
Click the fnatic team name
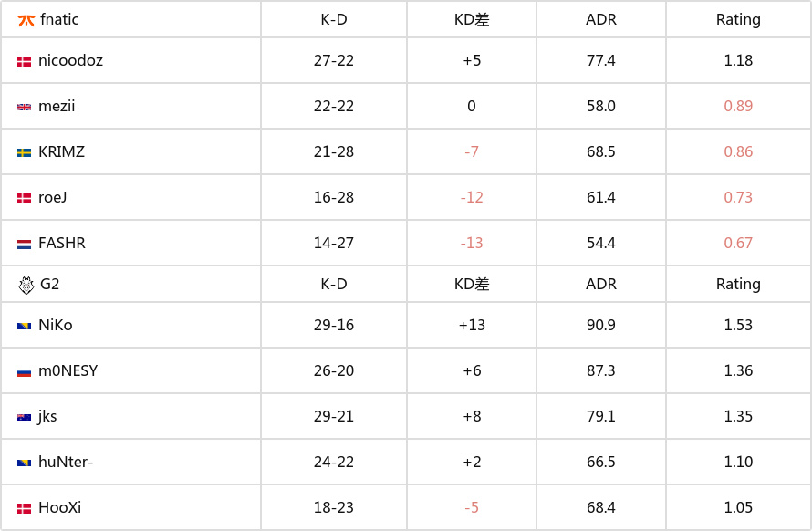59,20
